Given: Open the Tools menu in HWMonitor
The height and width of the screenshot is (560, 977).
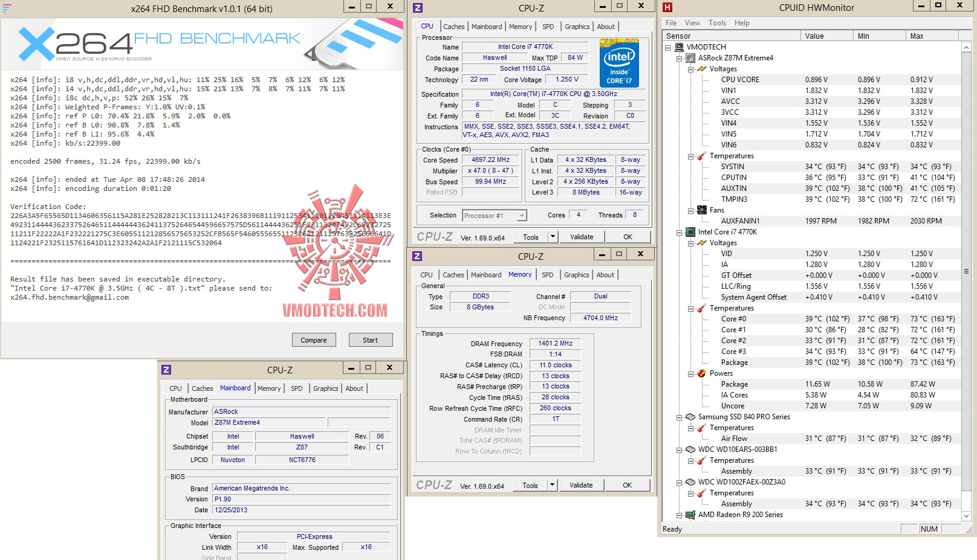Looking at the screenshot, I should pos(717,23).
